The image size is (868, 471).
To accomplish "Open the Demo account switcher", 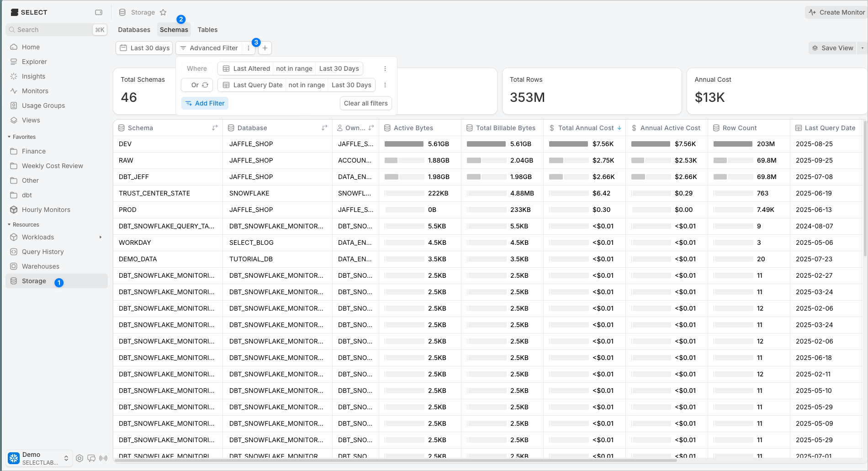I will pos(39,458).
